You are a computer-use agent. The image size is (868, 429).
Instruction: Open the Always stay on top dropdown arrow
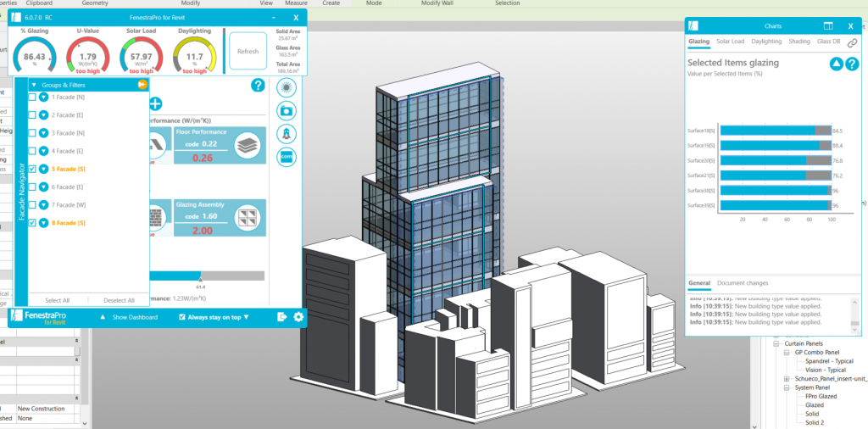tap(247, 317)
